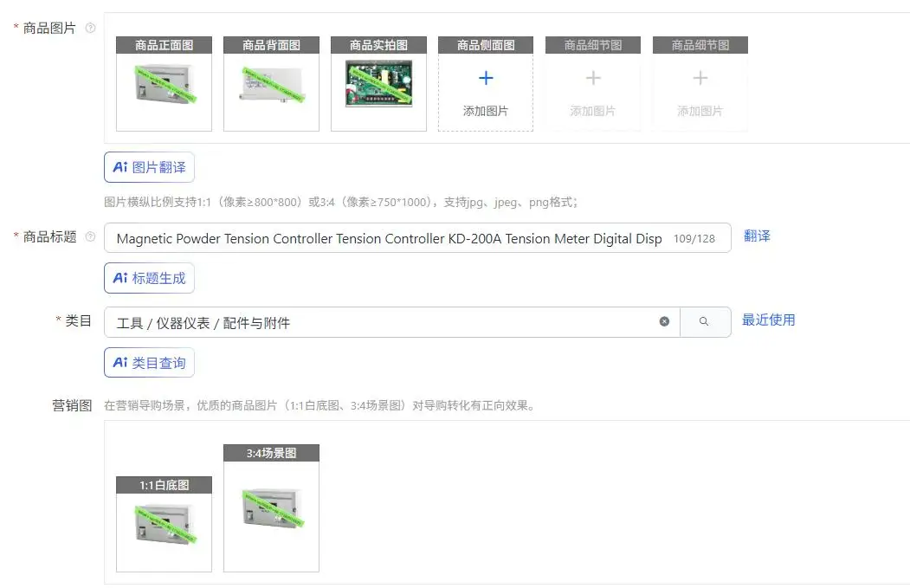910x588 pixels.
Task: Click the product title input field
Action: point(417,238)
